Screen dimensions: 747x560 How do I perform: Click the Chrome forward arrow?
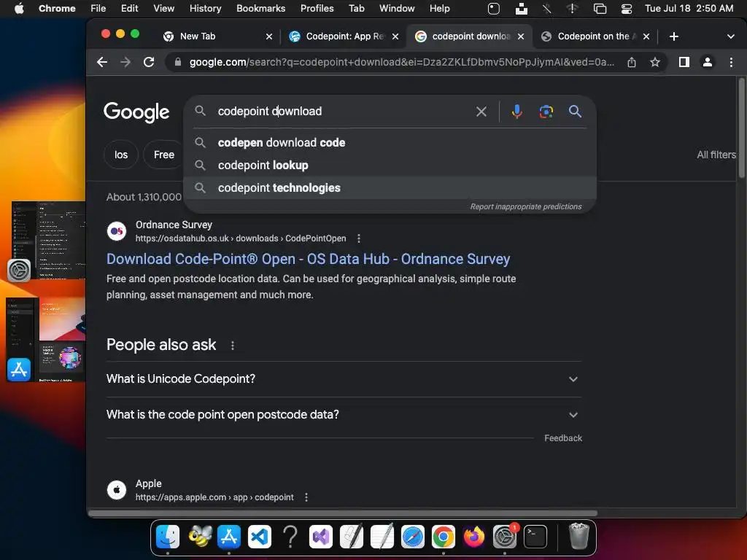[x=125, y=62]
